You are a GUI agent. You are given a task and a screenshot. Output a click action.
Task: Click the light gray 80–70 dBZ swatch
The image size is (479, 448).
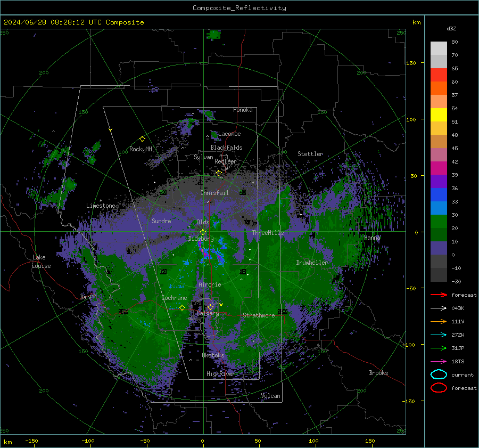click(x=439, y=48)
